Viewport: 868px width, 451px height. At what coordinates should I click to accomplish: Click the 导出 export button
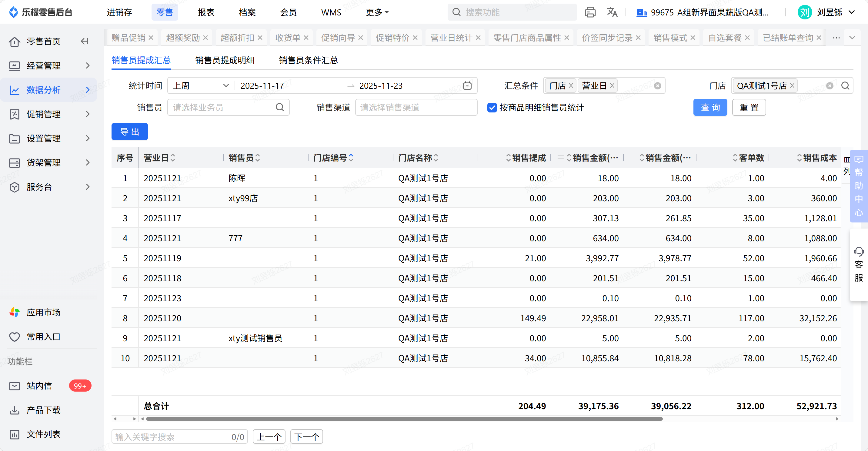[129, 132]
